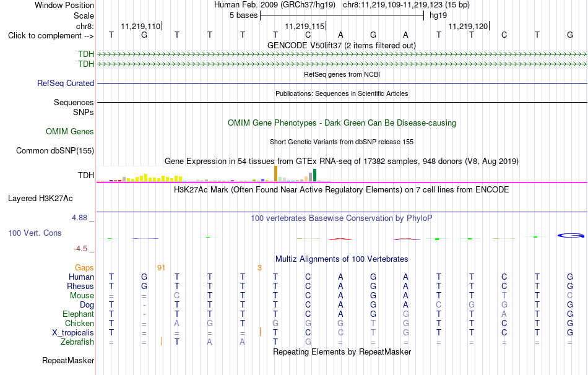Open the 'Sequences' publications track label
The width and height of the screenshot is (588, 375).
74,102
